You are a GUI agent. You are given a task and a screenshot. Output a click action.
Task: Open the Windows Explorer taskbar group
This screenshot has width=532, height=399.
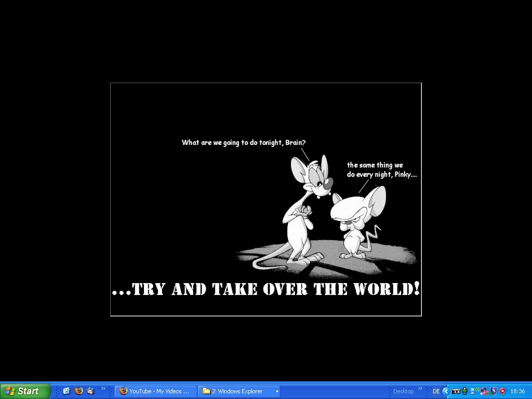236,391
